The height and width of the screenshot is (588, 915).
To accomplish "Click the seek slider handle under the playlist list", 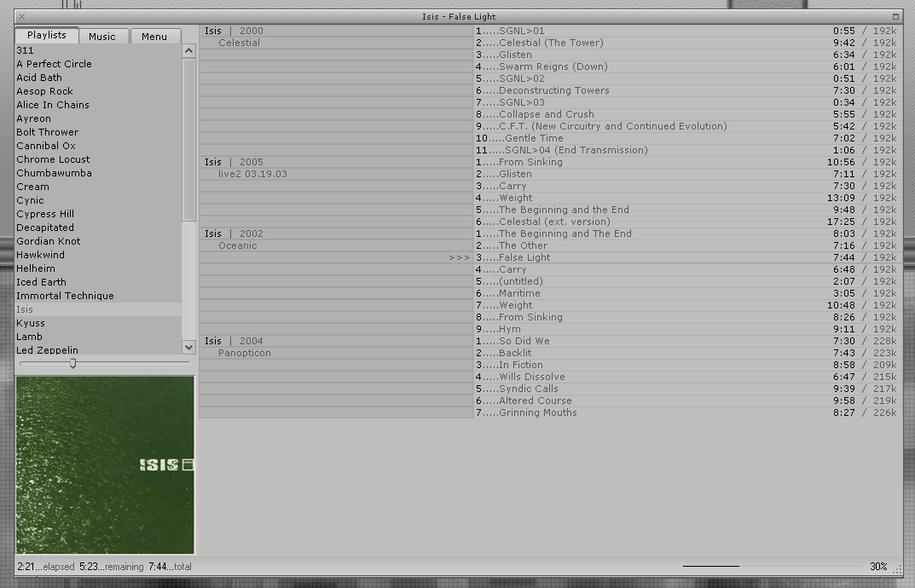I will click(73, 363).
